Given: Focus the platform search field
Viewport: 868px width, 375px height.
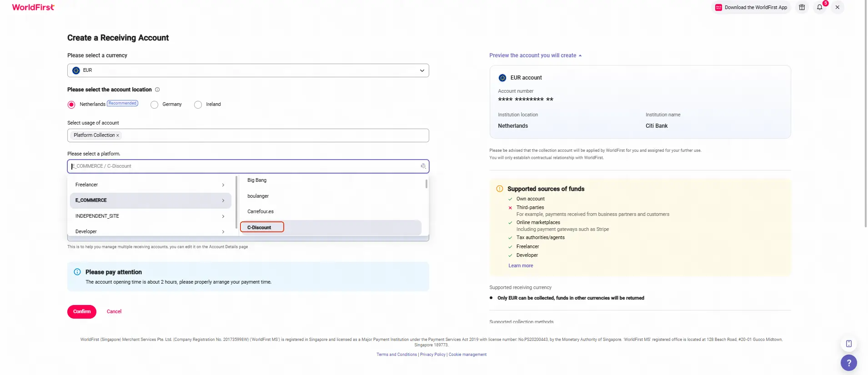Looking at the screenshot, I should (248, 166).
